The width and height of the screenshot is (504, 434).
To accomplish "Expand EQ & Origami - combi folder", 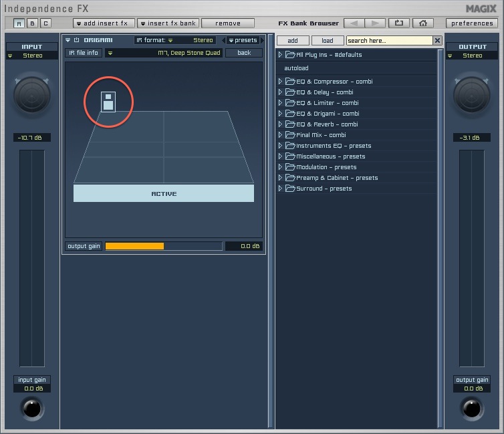I will pos(280,114).
